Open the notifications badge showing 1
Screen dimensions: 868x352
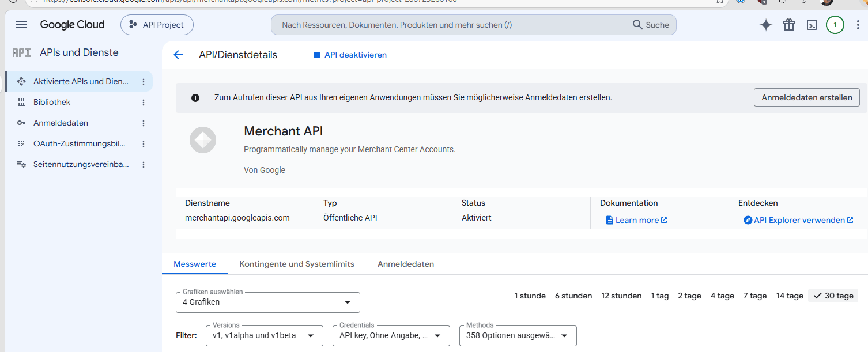(835, 25)
